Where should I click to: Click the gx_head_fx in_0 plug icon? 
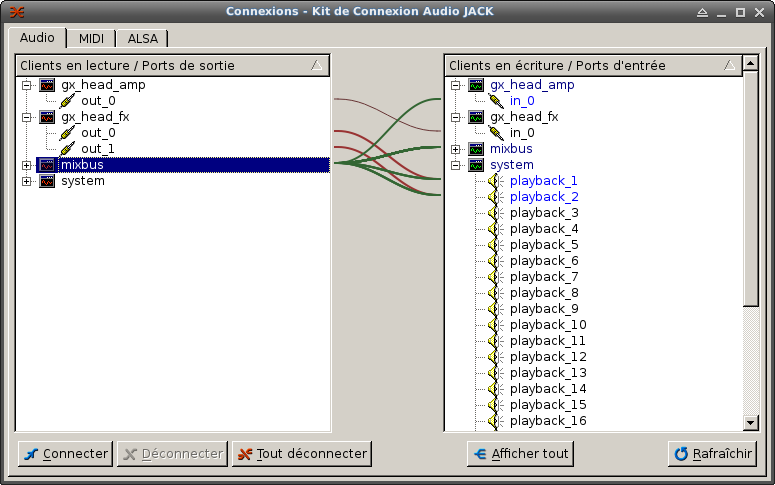click(x=496, y=133)
